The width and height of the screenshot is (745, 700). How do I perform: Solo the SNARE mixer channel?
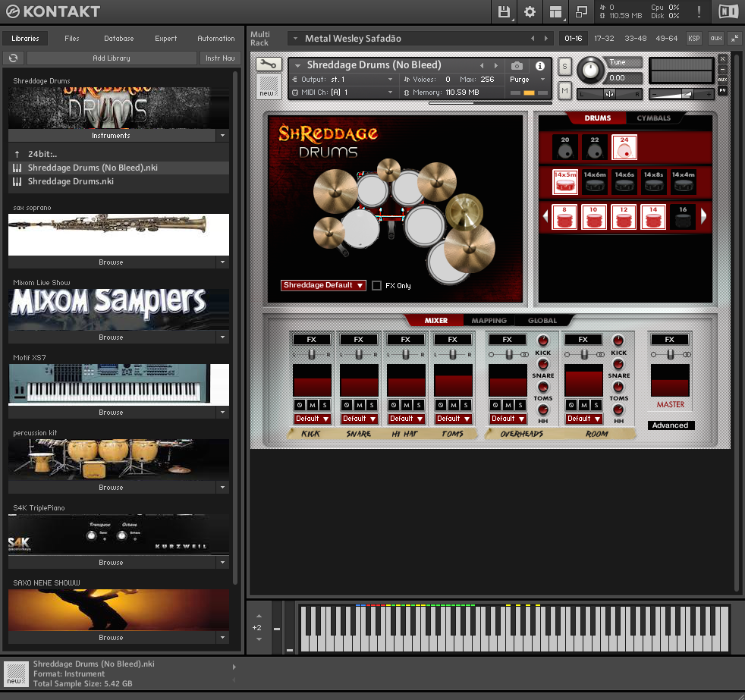tap(372, 405)
